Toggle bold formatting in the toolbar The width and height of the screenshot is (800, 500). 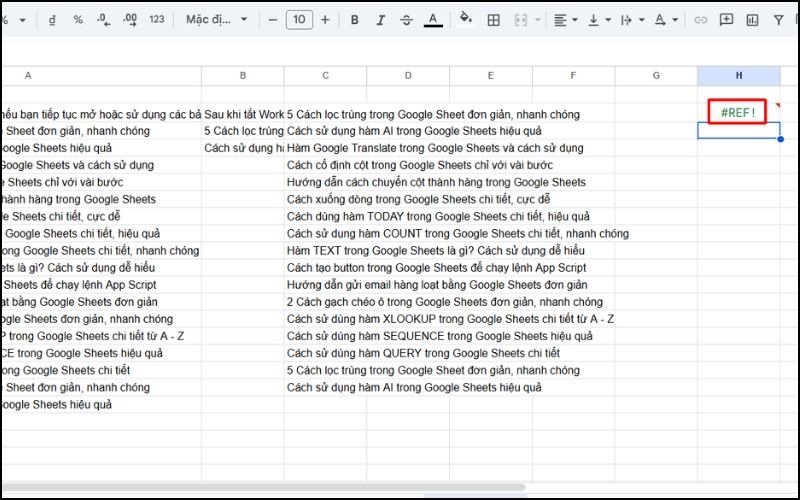click(x=354, y=19)
